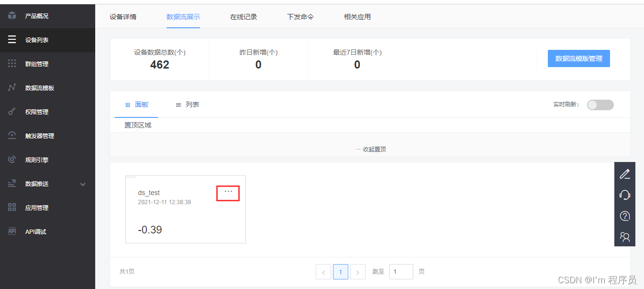Select 设备列表 in the sidebar
The image size is (644, 289).
38,40
